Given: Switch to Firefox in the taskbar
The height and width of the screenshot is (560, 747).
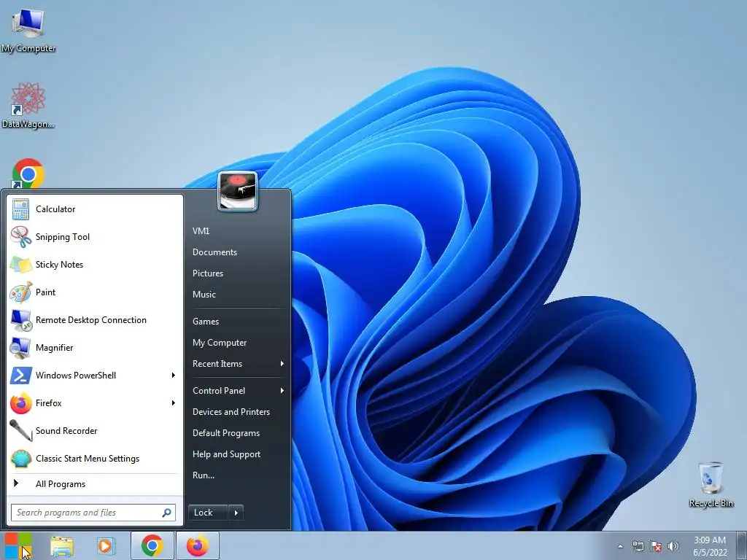Looking at the screenshot, I should (197, 545).
